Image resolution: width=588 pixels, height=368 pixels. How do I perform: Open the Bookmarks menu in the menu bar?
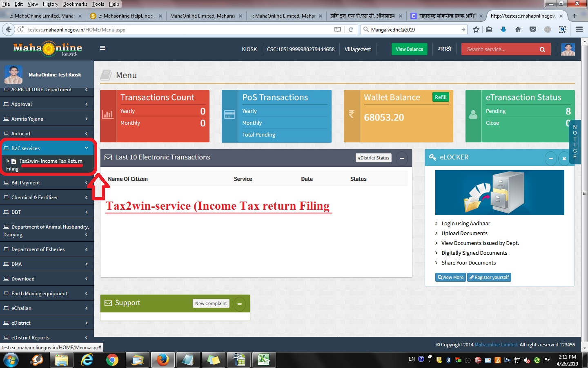[75, 4]
